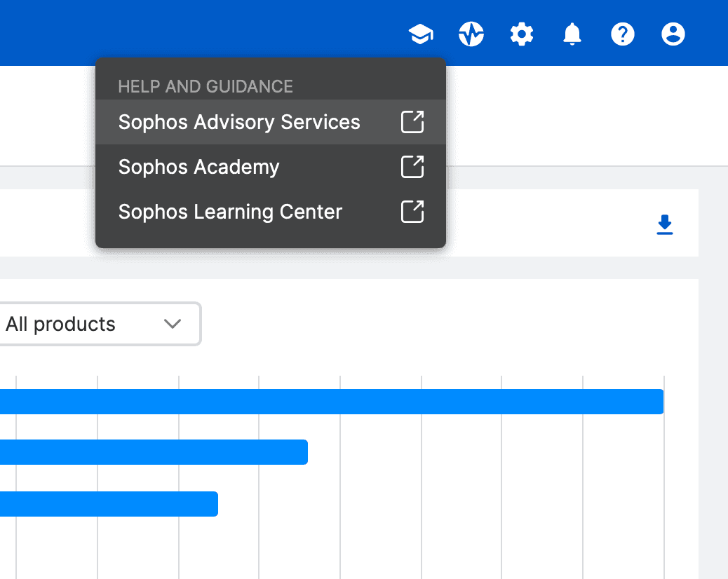Click the middle blue chart bar
Viewport: 728px width, 579px height.
click(x=154, y=452)
